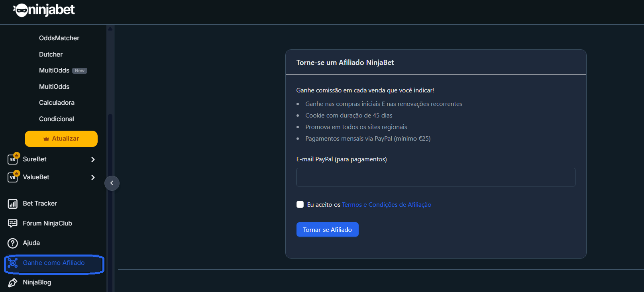Image resolution: width=644 pixels, height=292 pixels.
Task: Click the Bet Tracker chart icon
Action: click(x=13, y=204)
